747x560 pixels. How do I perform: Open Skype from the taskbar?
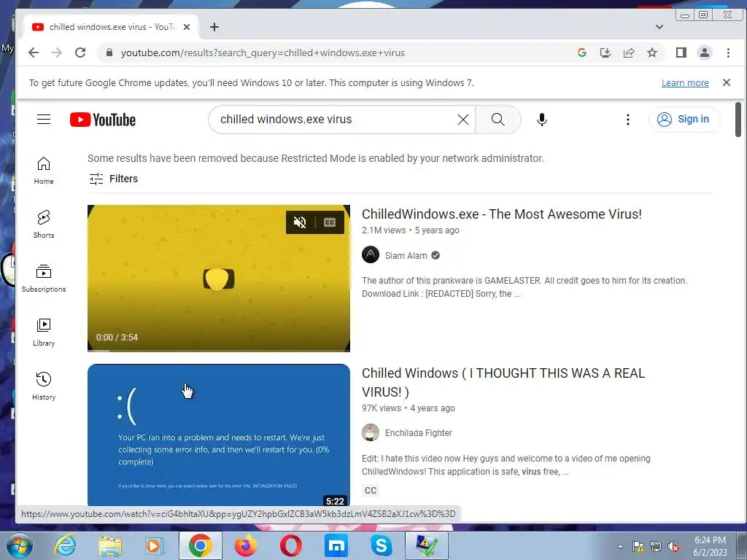381,545
